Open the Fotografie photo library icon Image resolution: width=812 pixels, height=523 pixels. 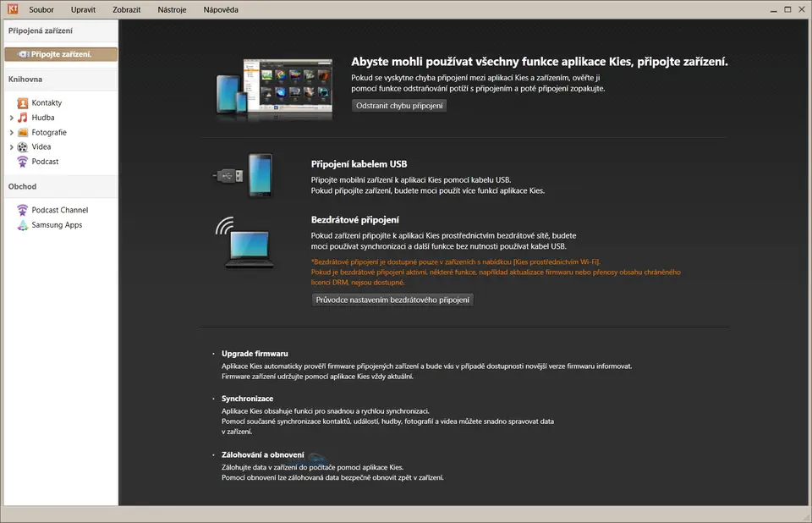click(23, 132)
